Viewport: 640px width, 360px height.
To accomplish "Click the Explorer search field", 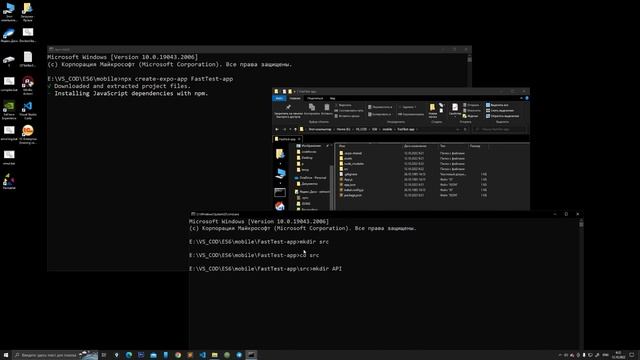I will point(500,129).
